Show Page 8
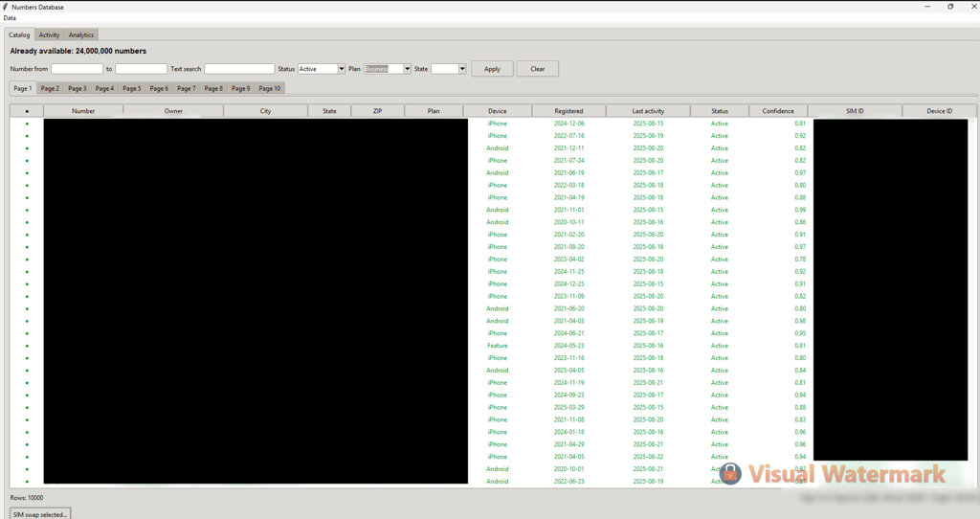This screenshot has height=519, width=980. (213, 89)
